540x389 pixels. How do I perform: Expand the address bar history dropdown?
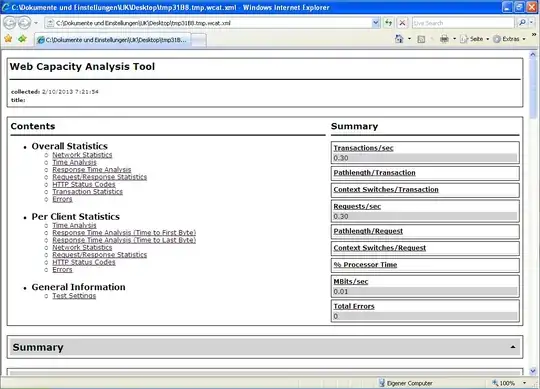(376, 23)
